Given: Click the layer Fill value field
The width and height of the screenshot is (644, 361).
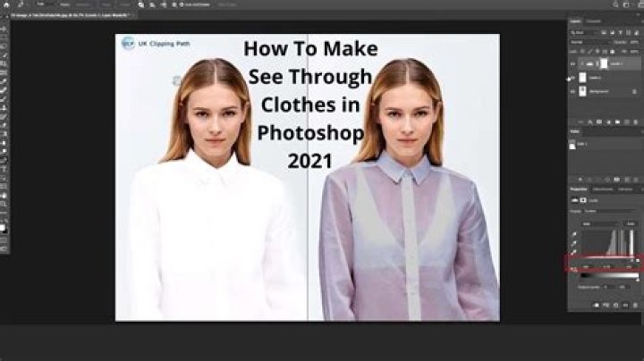Looking at the screenshot, I should [634, 51].
